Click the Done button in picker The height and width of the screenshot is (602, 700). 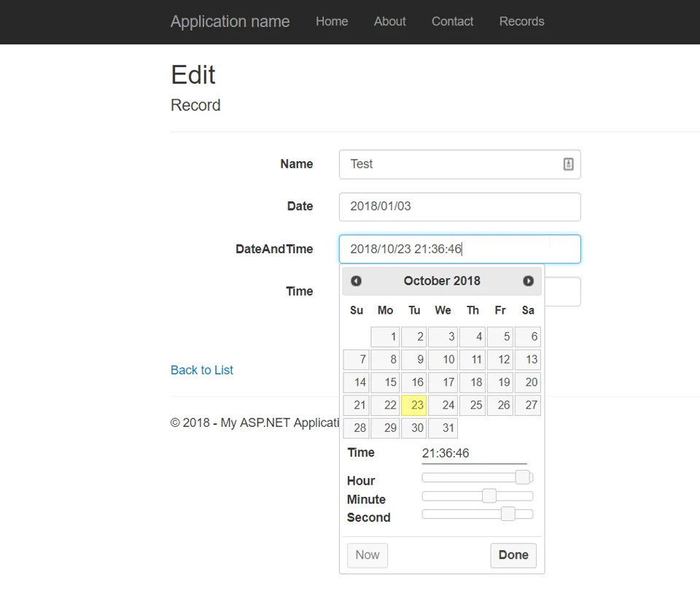point(513,555)
